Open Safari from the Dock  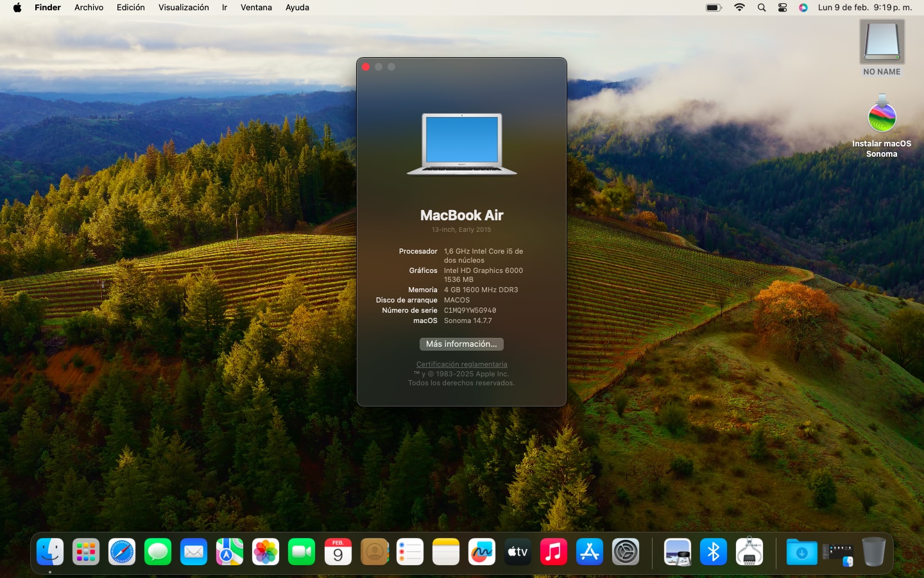[122, 552]
